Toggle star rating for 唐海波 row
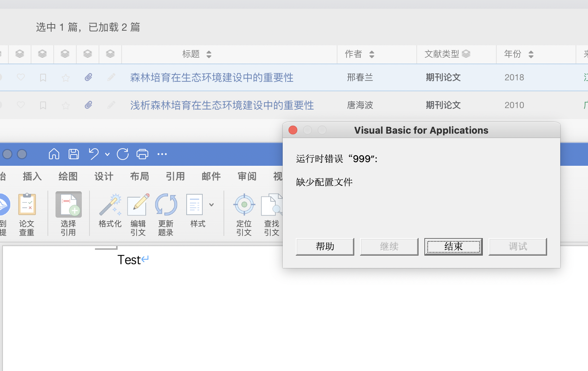 (x=66, y=105)
